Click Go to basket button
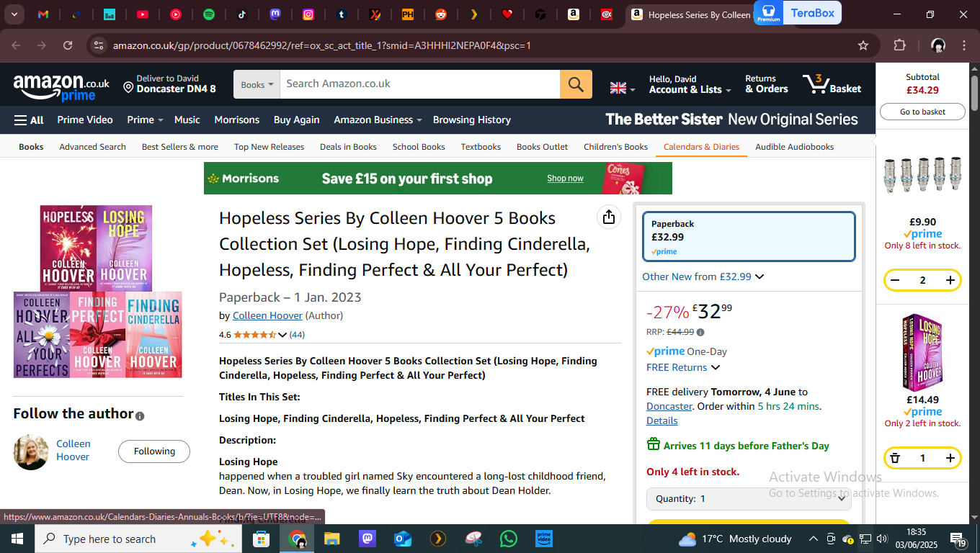Viewport: 980px width, 553px height. (922, 112)
